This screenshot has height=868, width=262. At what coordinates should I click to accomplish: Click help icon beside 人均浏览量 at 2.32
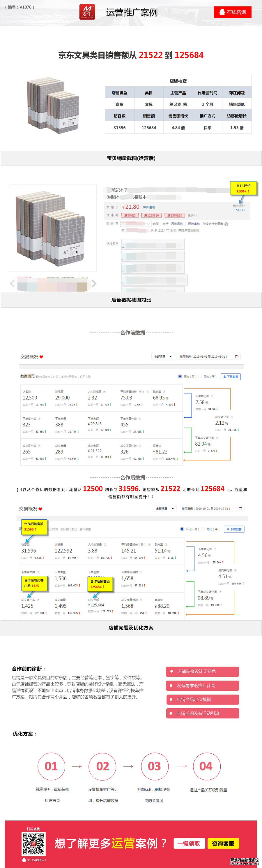point(104,391)
